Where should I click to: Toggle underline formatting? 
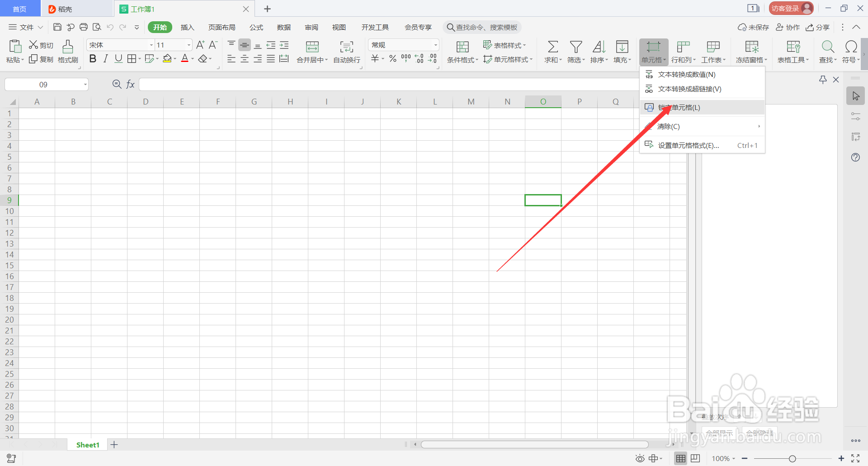[x=118, y=58]
